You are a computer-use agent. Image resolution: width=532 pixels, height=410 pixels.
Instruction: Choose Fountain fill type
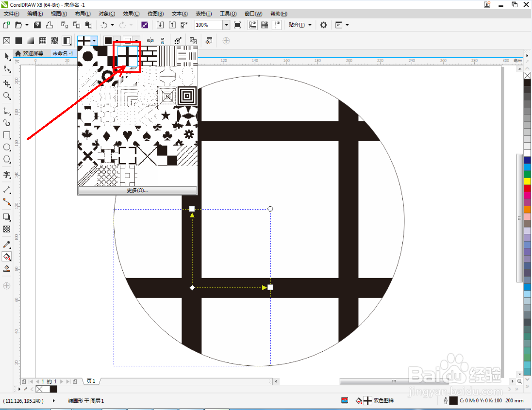pos(31,41)
